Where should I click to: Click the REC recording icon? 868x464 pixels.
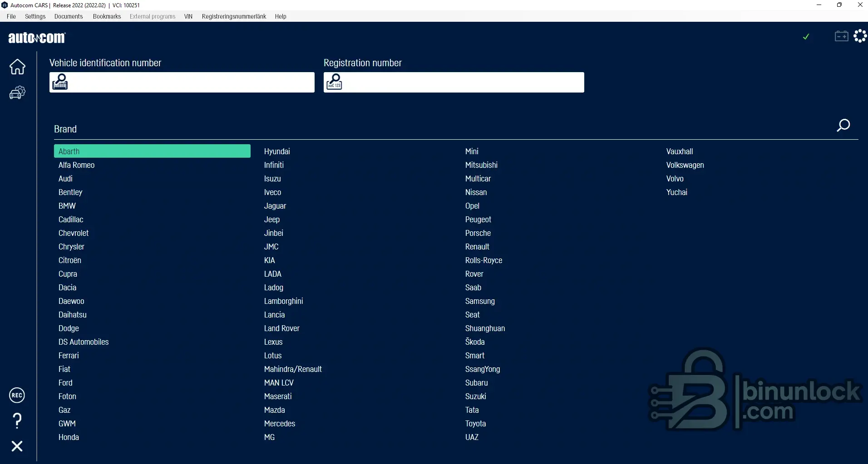point(17,396)
